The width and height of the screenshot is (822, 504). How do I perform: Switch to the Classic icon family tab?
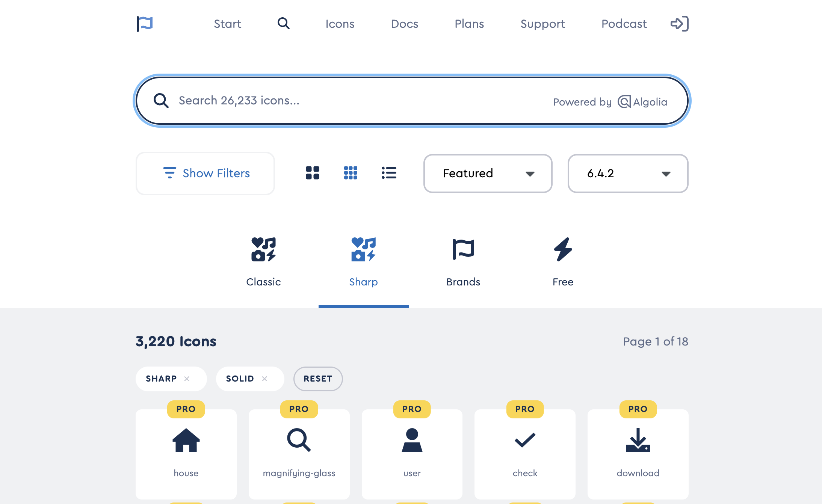pyautogui.click(x=263, y=262)
